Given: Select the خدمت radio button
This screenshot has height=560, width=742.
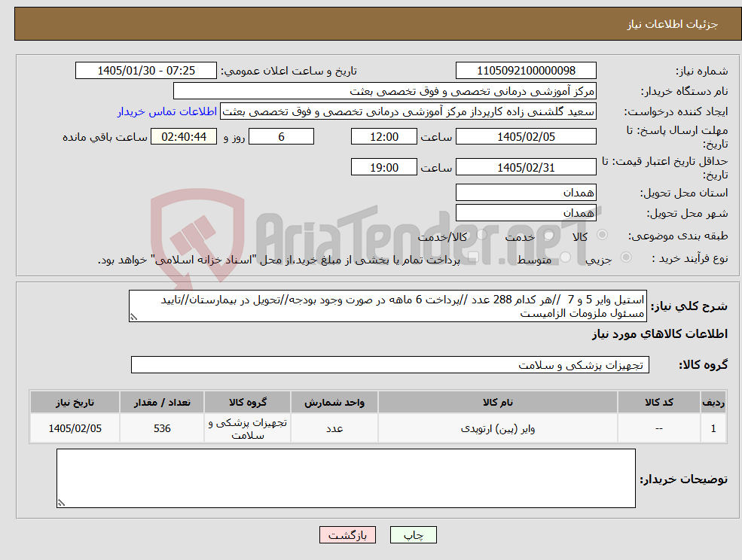Looking at the screenshot, I should click(x=549, y=235).
